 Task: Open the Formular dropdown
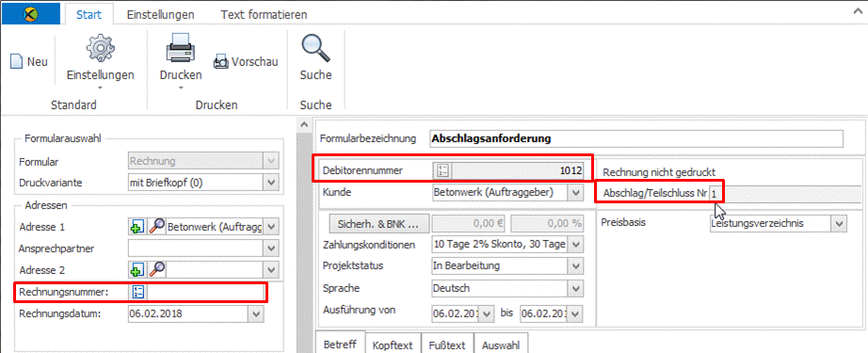[x=271, y=162]
